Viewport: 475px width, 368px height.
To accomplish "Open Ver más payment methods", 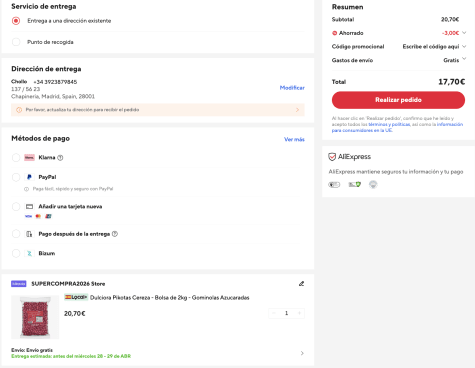I will (294, 139).
